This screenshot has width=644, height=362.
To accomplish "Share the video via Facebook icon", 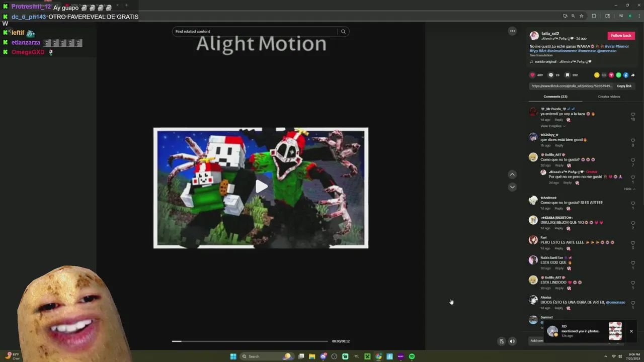I will point(626,75).
